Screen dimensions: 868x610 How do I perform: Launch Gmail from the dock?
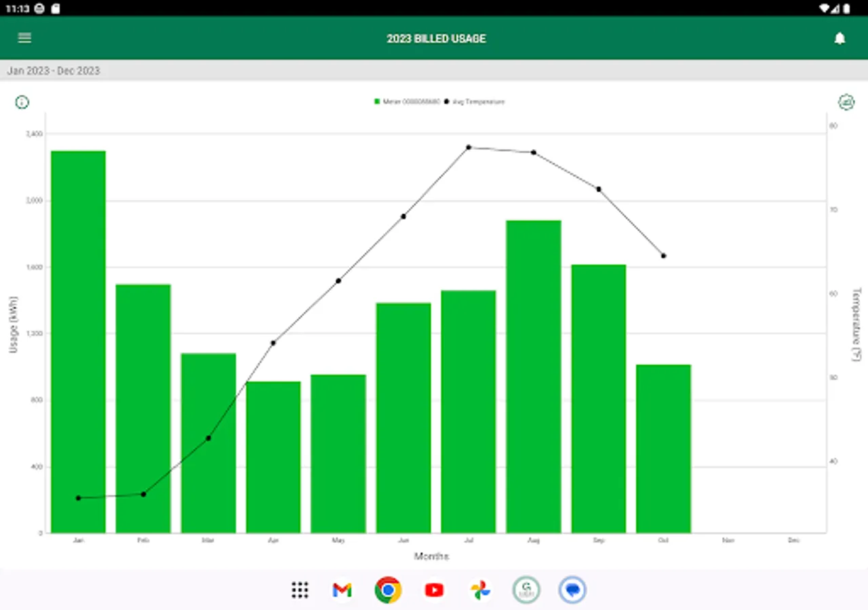point(341,590)
